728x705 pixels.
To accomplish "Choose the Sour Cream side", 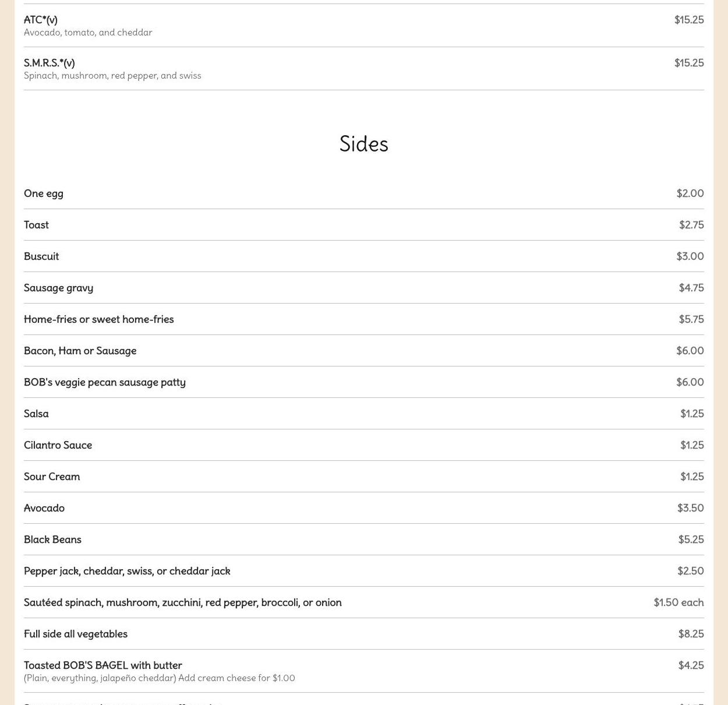I will point(52,477).
